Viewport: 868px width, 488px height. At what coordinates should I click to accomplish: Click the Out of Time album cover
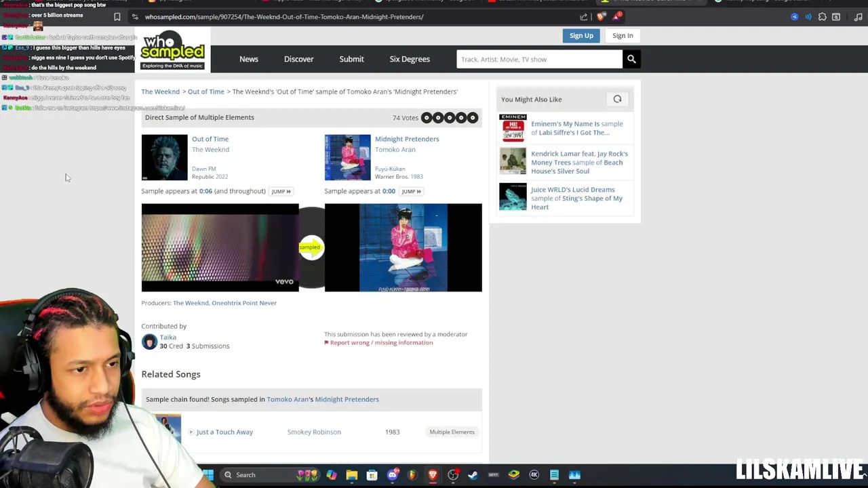click(x=164, y=157)
